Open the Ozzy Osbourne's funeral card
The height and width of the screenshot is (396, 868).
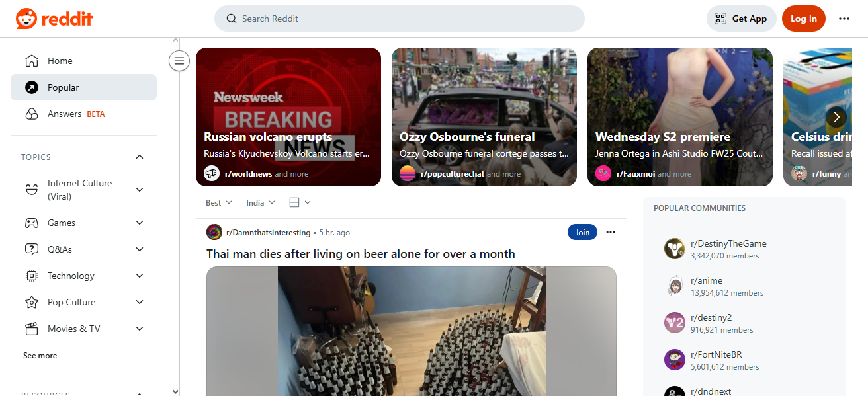[484, 117]
